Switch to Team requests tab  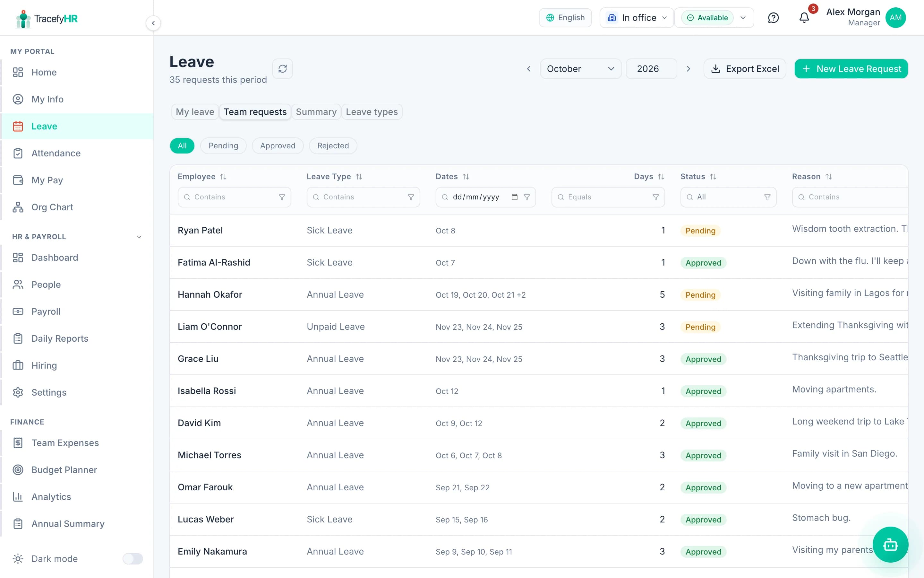coord(255,112)
